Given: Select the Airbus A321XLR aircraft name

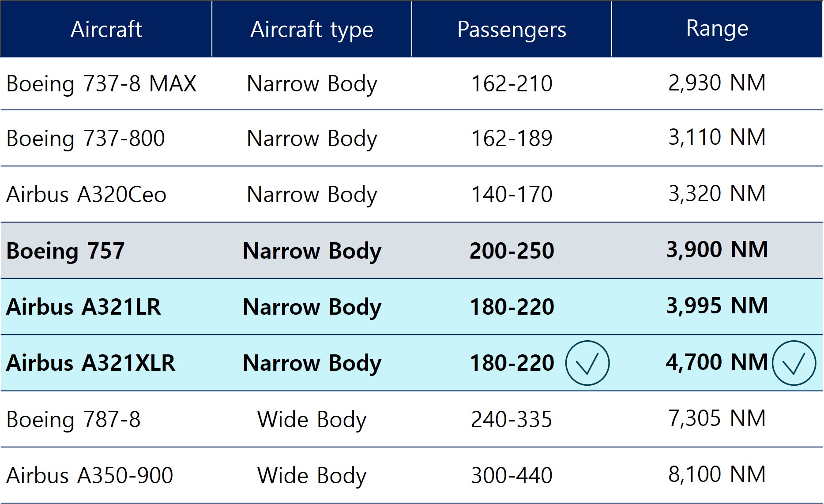Looking at the screenshot, I should 90,363.
